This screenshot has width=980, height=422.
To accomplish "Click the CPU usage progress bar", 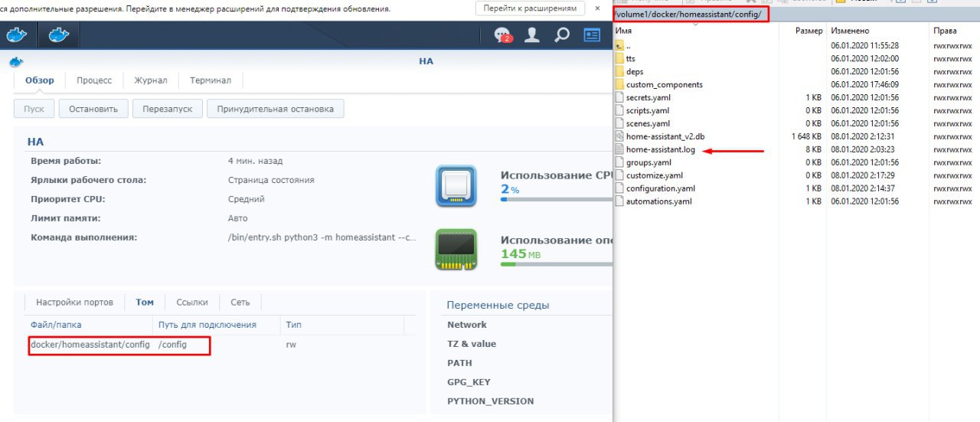I will click(557, 199).
